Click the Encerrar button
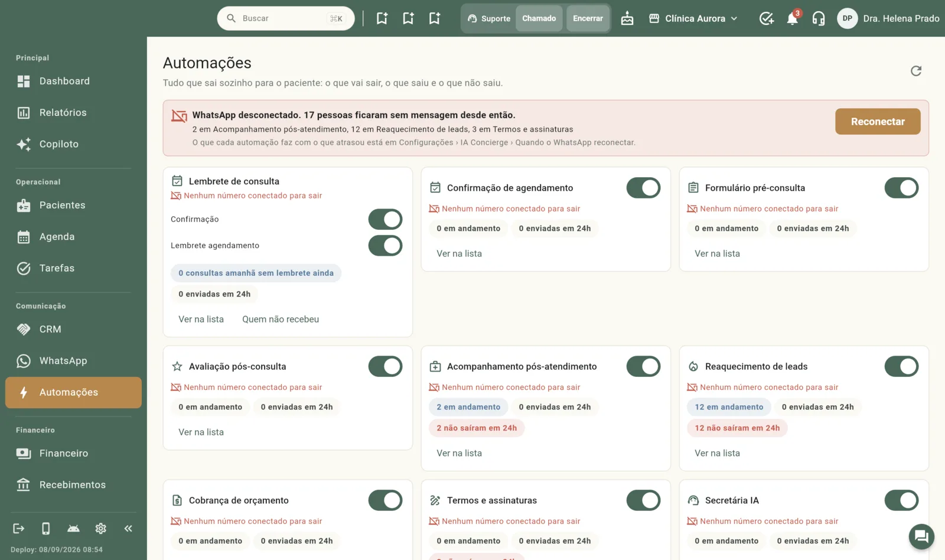 pos(588,18)
